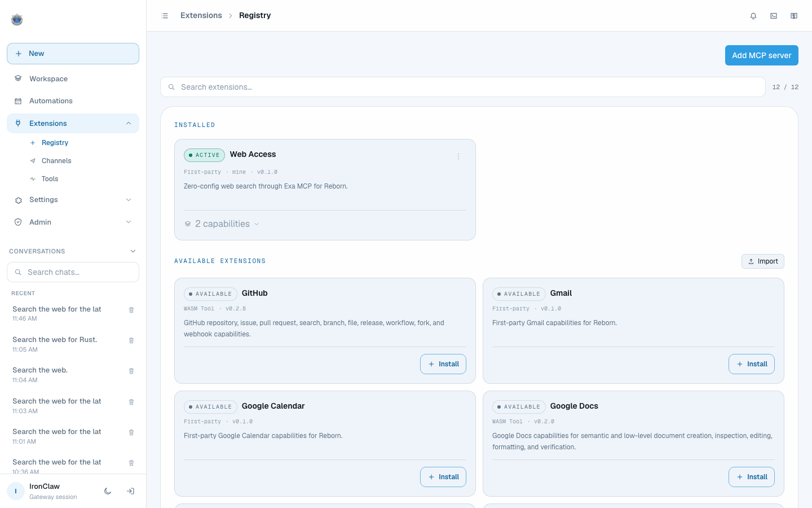
Task: Install the Google Calendar extension
Action: pyautogui.click(x=443, y=477)
